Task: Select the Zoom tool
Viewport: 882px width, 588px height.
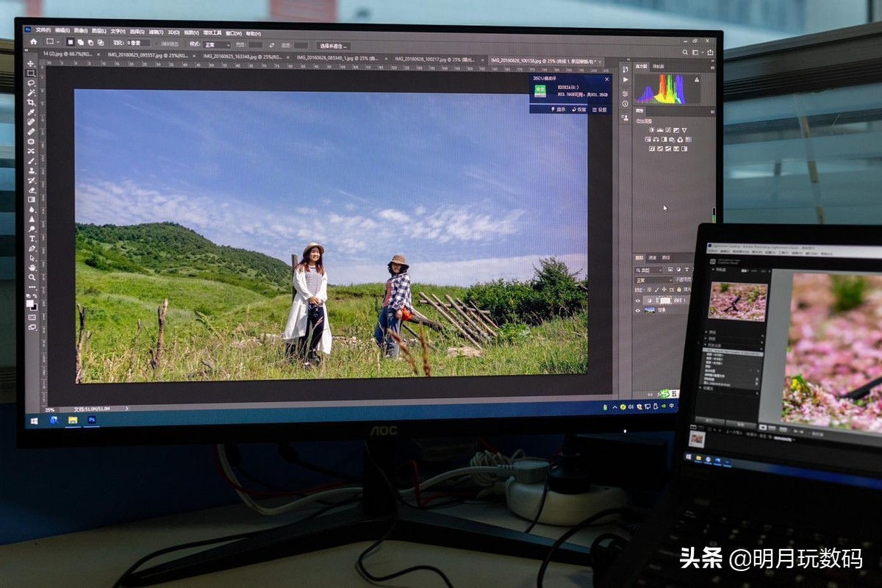Action: click(32, 277)
